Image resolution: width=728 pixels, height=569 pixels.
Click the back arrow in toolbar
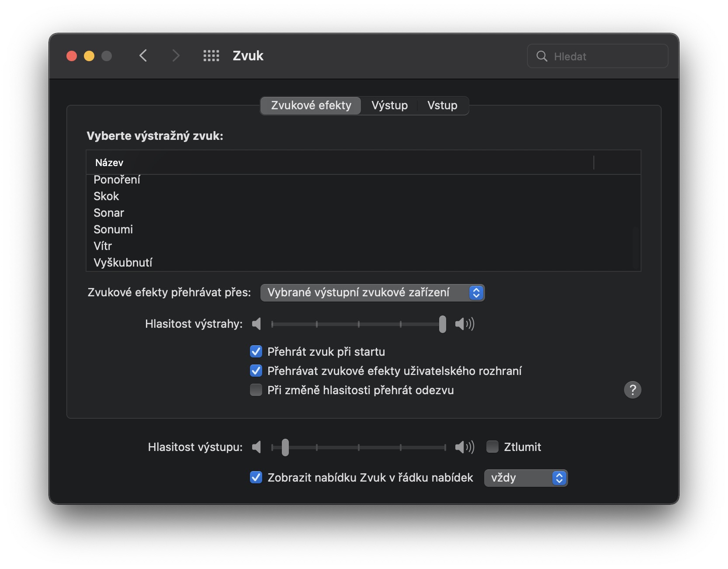coord(143,56)
